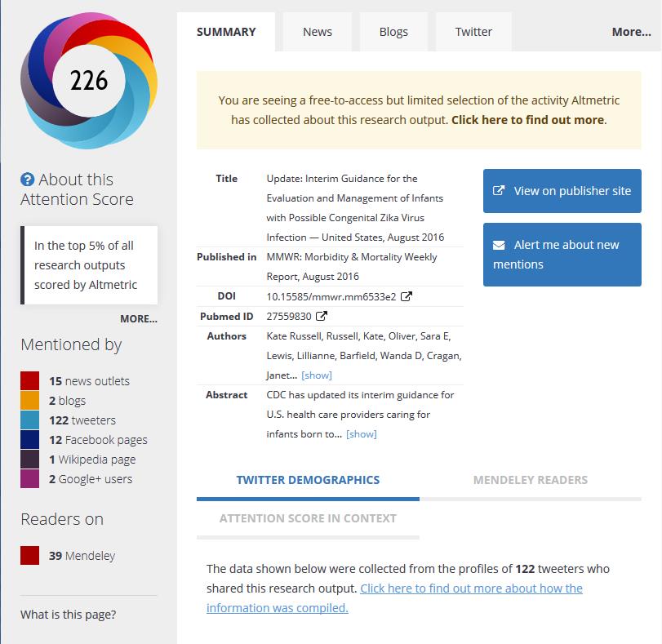Screen dimensions: 662x644
Task: Click Alert me about new mentions button
Action: point(562,255)
